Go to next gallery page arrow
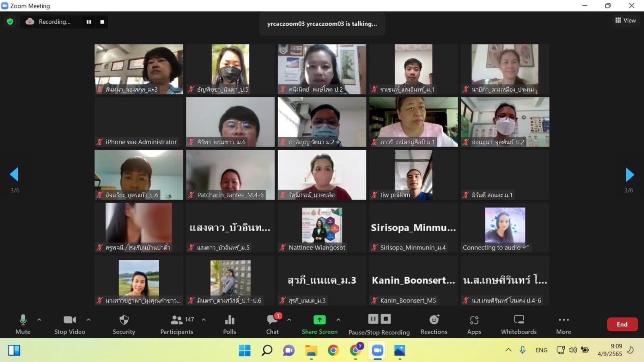The image size is (644, 362). point(630,175)
